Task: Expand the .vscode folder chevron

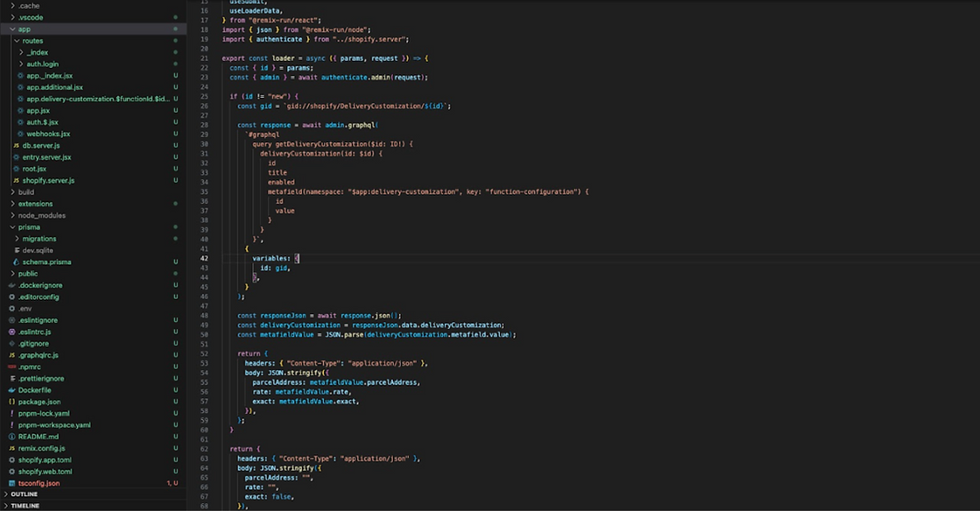Action: (x=12, y=18)
